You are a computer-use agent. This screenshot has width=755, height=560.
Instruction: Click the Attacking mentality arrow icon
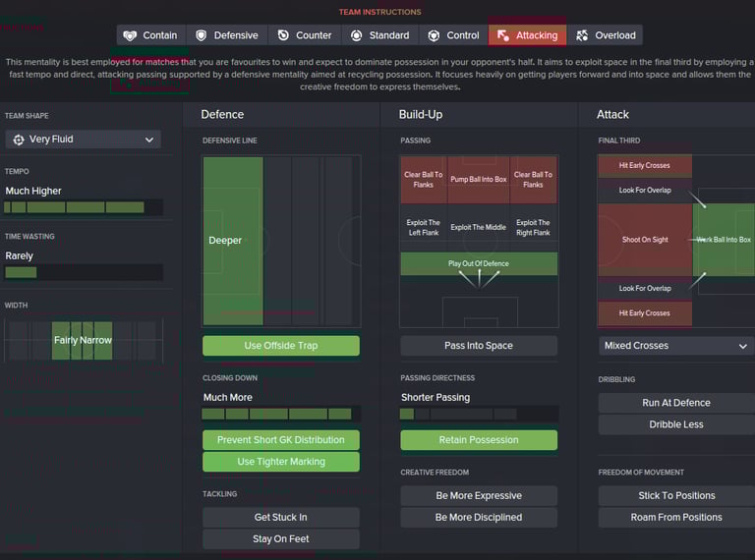pyautogui.click(x=502, y=35)
